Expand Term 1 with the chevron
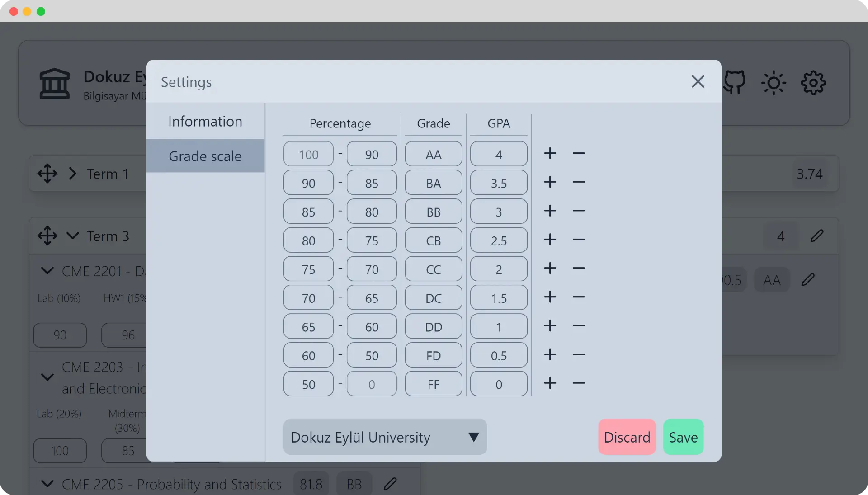Viewport: 868px width, 495px height. (x=72, y=174)
